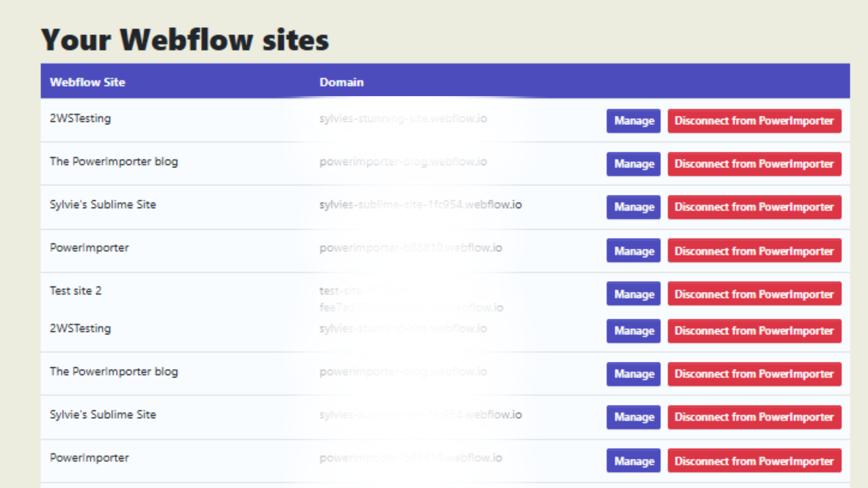Select the first 'PowerImporter' site name

pyautogui.click(x=89, y=248)
